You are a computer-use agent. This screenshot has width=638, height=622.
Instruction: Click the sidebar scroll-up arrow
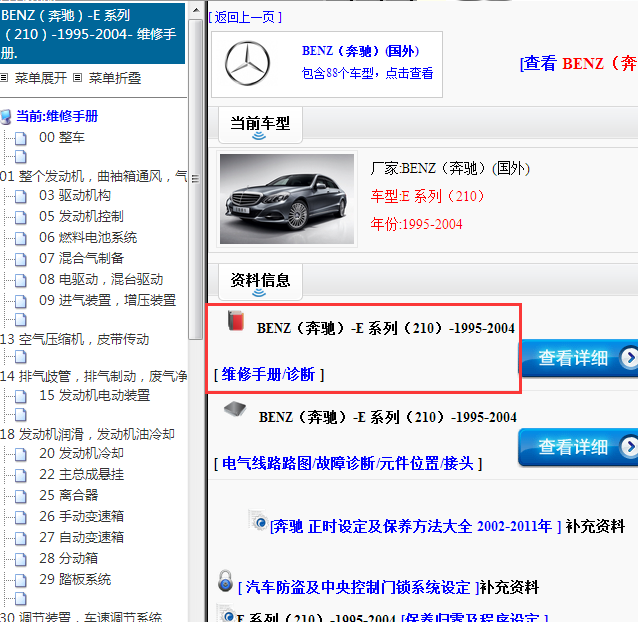coord(196,10)
